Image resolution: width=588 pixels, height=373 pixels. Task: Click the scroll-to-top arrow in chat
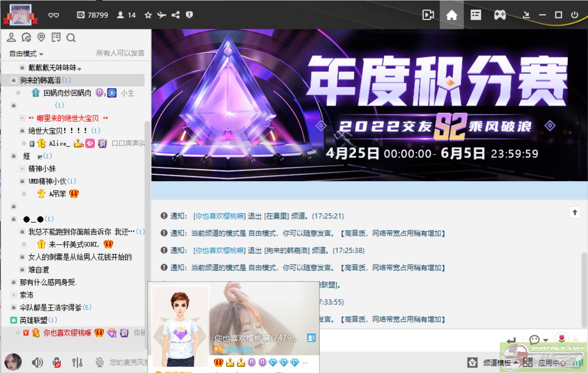click(574, 212)
